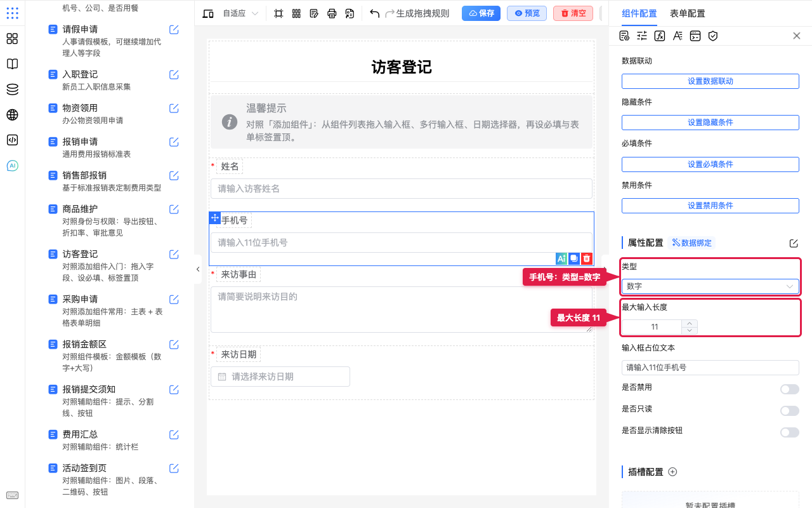Duplicate the selected 手机号 field
The height and width of the screenshot is (508, 812).
573,258
